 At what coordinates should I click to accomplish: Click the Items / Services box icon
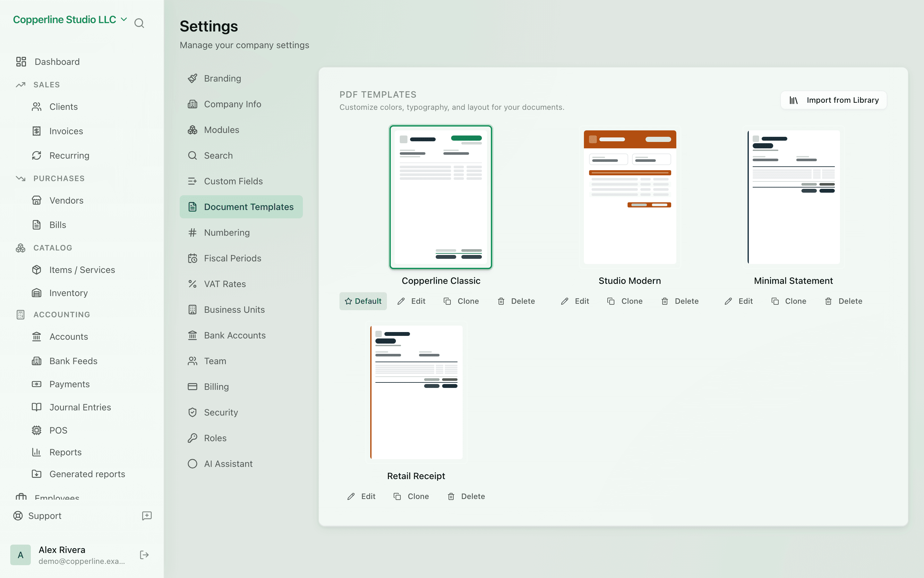click(x=37, y=270)
